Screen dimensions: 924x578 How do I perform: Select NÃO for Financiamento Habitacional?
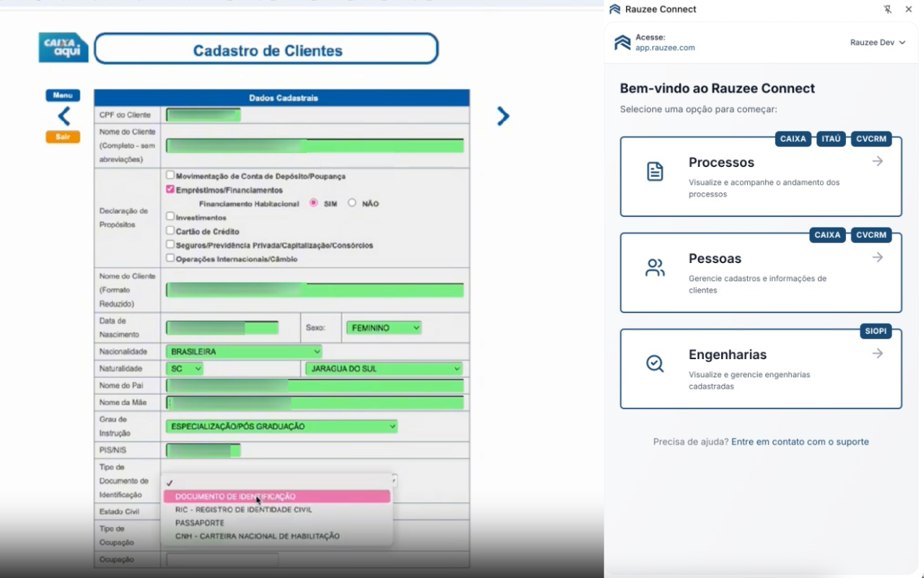point(352,203)
